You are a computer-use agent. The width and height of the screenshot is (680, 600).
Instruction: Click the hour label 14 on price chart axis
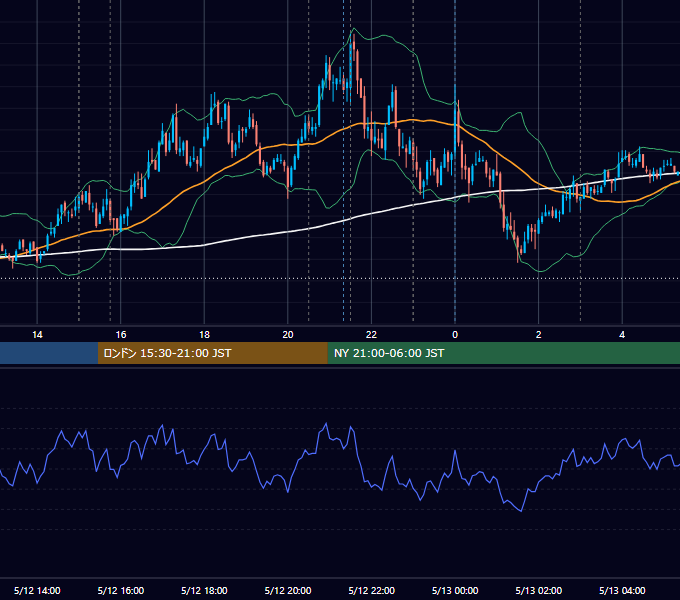click(x=37, y=335)
